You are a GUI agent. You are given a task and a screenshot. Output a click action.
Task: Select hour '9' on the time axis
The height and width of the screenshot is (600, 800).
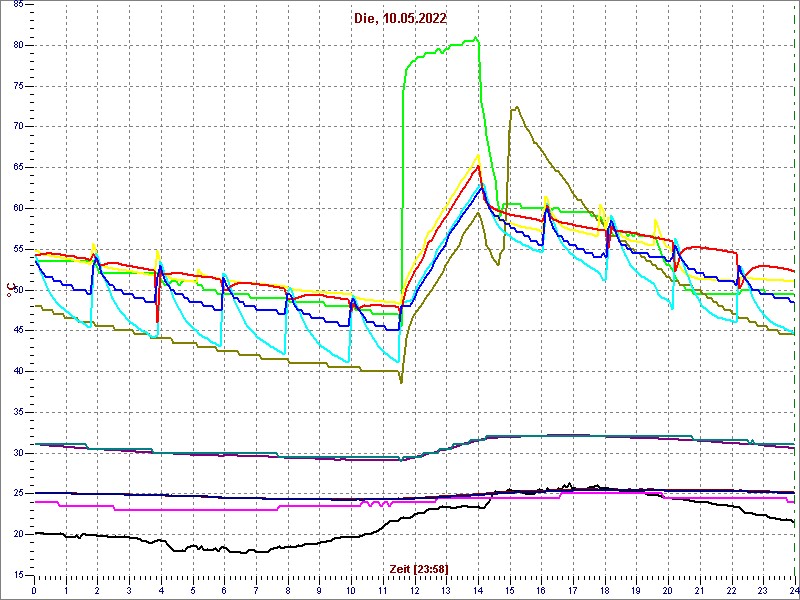pyautogui.click(x=319, y=591)
